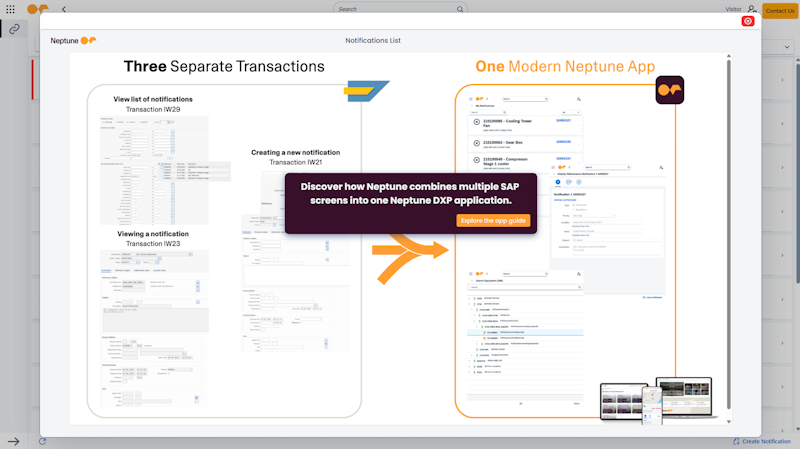Click the refresh icon in bottom bar

(42, 441)
